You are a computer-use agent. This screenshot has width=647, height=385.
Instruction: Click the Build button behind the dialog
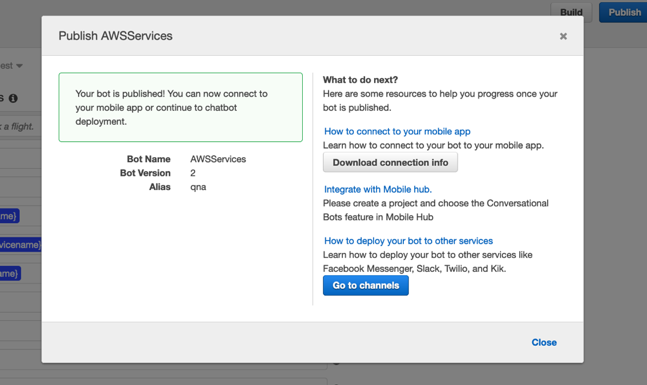tap(571, 12)
